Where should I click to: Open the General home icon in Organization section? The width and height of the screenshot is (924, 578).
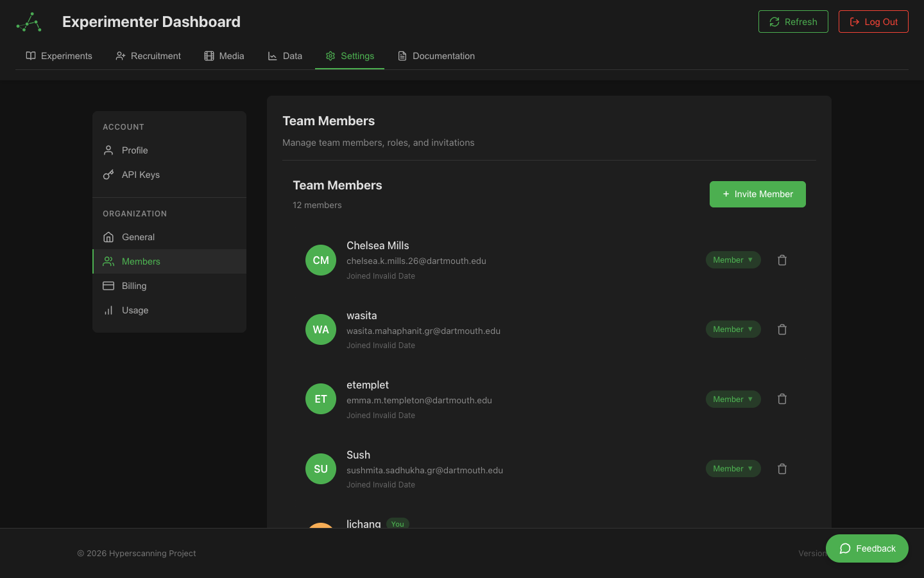(108, 236)
